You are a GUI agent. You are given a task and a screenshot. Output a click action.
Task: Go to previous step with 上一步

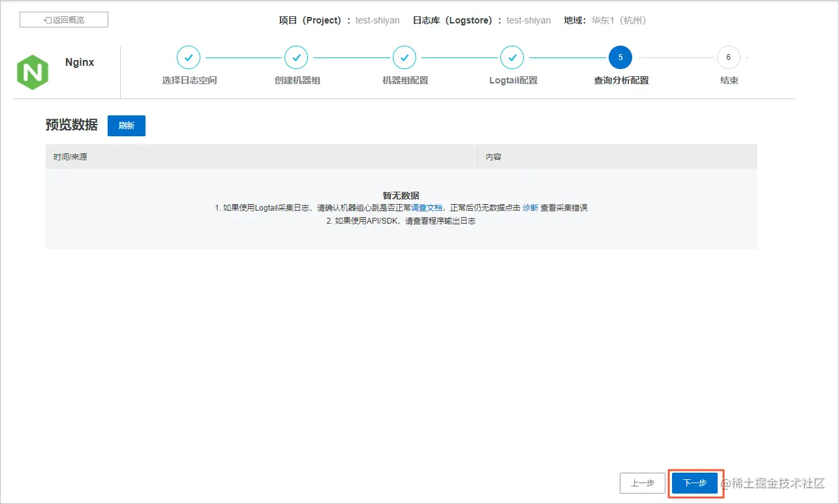click(x=643, y=483)
